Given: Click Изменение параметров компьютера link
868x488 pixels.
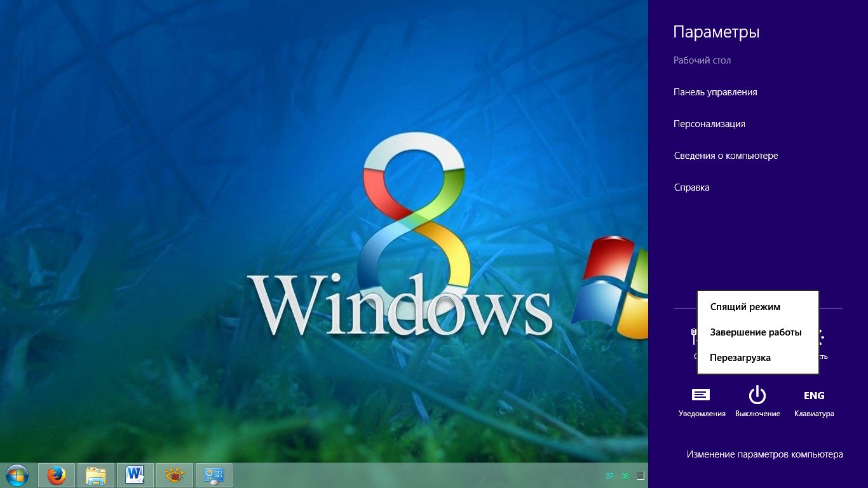Looking at the screenshot, I should click(x=764, y=454).
